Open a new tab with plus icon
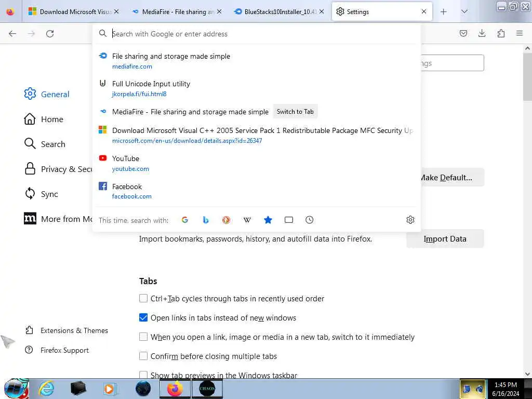The height and width of the screenshot is (399, 532). [444, 12]
